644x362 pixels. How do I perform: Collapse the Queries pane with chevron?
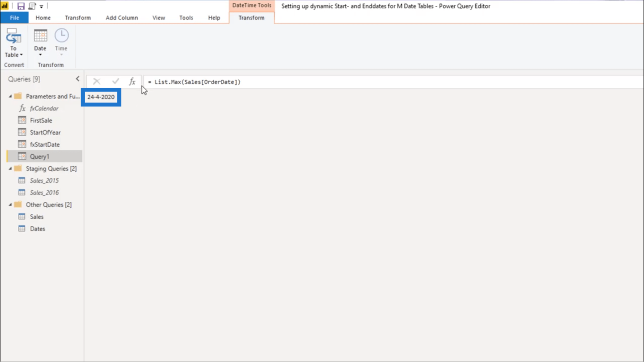[x=77, y=79]
